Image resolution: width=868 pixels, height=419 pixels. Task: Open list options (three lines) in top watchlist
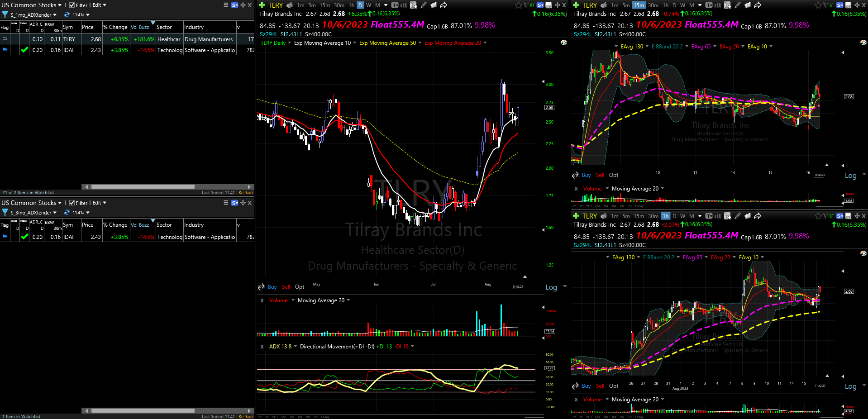point(226,5)
